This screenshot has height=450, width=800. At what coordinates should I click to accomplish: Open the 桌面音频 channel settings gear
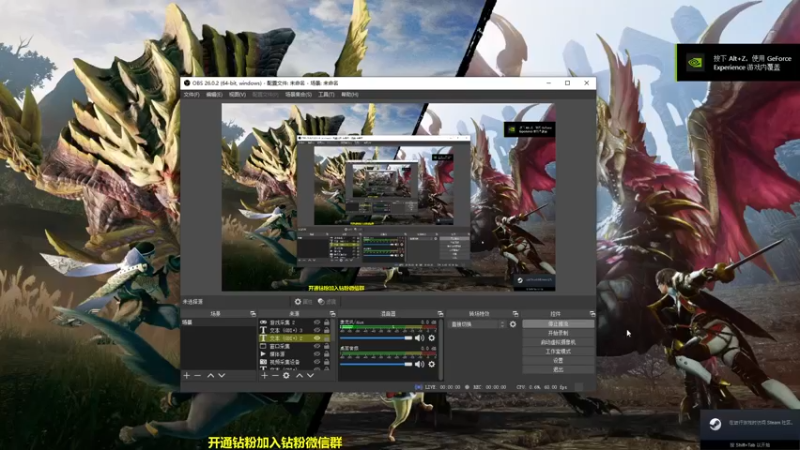click(432, 364)
